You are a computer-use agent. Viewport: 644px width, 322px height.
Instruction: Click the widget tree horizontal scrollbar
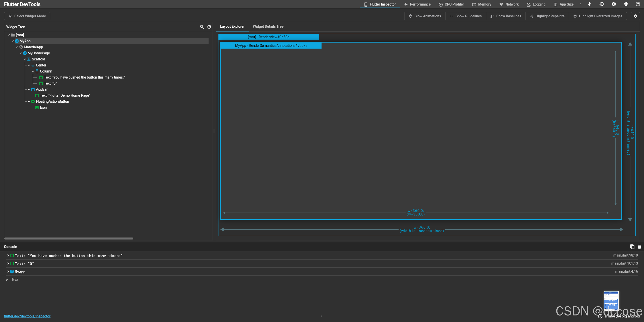coord(69,238)
